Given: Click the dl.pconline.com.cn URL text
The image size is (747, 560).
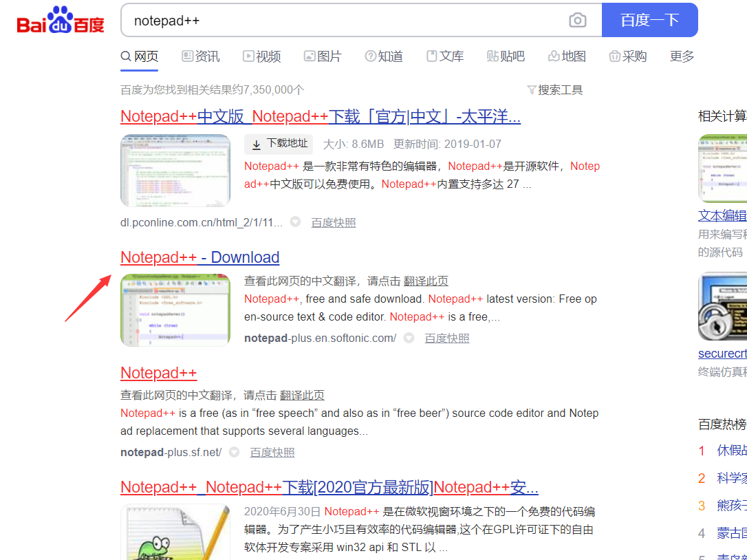Looking at the screenshot, I should tap(202, 223).
